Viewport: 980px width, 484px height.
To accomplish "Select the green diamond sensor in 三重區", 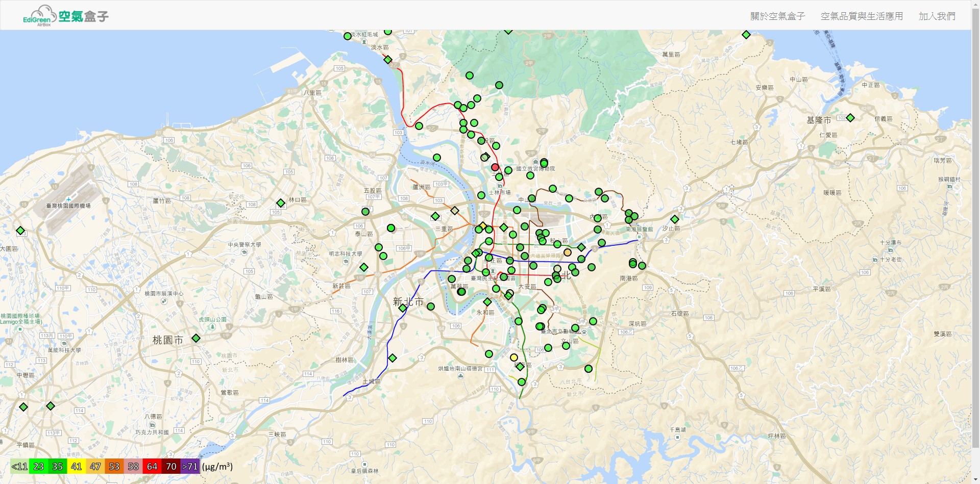I will [435, 216].
